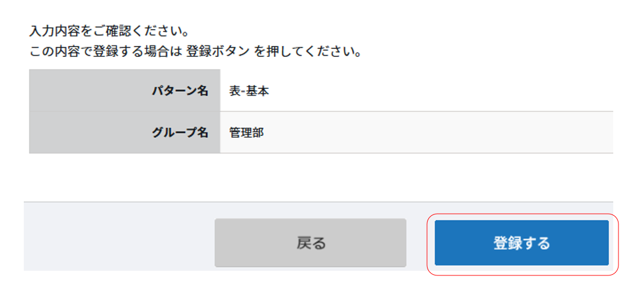Screen dimensions: 644x294
Task: Click the footer gap between 戻る and 登録する
Action: coord(420,243)
